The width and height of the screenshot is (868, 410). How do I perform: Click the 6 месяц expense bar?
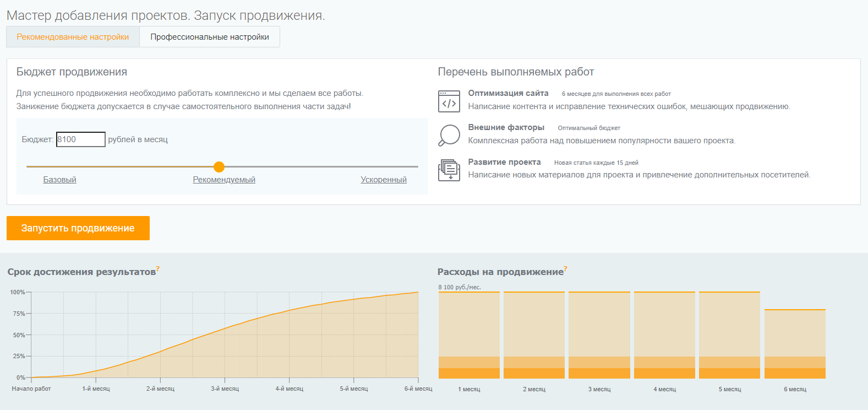pyautogui.click(x=795, y=344)
